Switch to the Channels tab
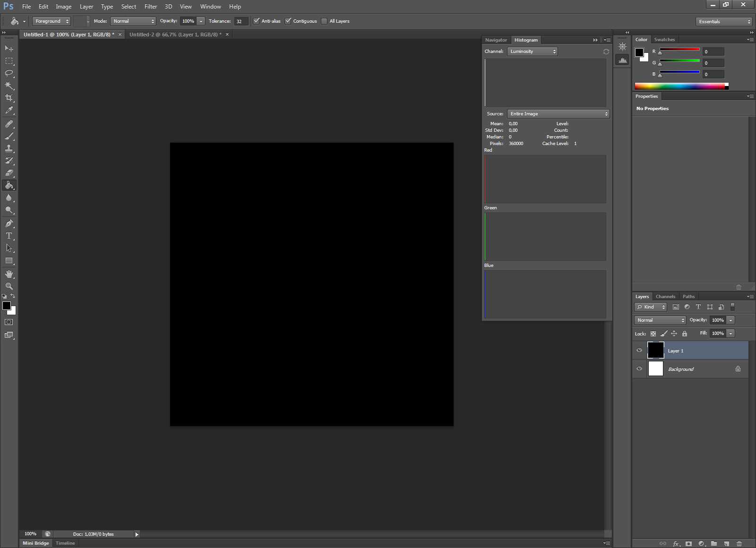The width and height of the screenshot is (756, 548). click(665, 297)
